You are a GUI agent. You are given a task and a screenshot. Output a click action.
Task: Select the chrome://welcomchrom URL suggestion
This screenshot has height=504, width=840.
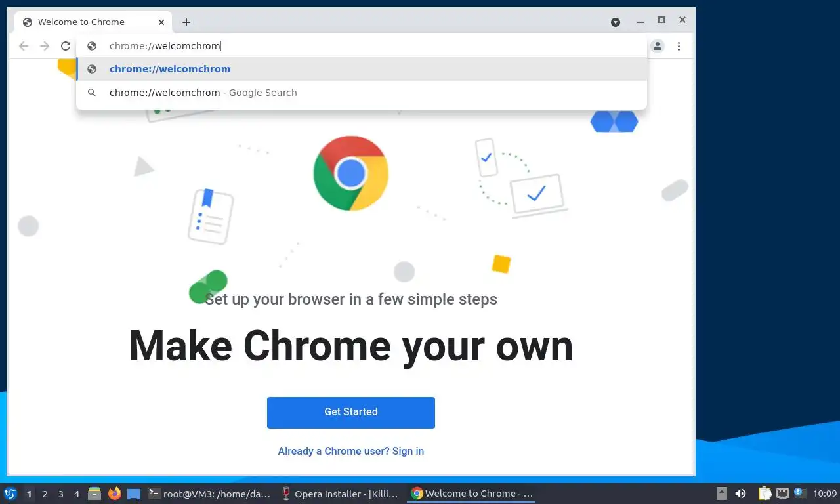(362, 69)
